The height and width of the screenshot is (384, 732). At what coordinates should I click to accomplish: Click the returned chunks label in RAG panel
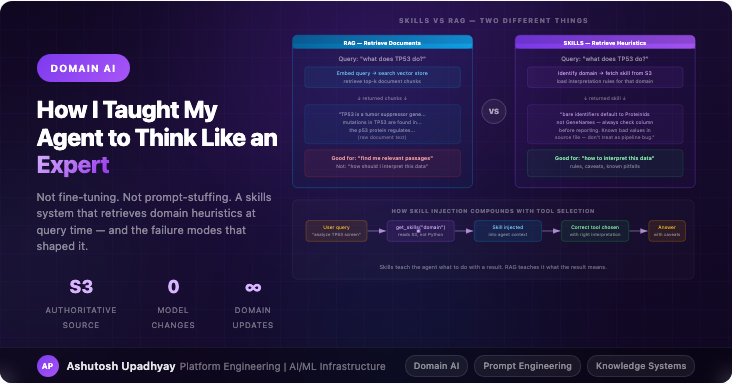coord(382,98)
